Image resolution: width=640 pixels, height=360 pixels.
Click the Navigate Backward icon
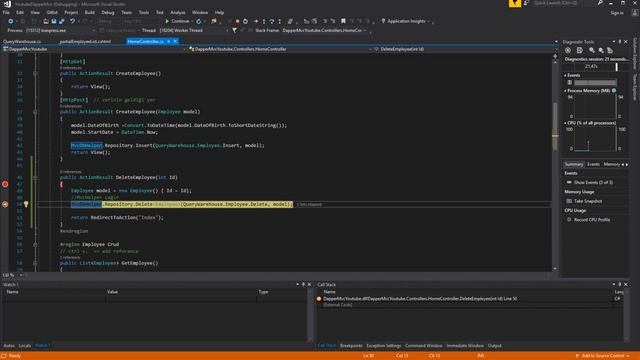click(10, 21)
